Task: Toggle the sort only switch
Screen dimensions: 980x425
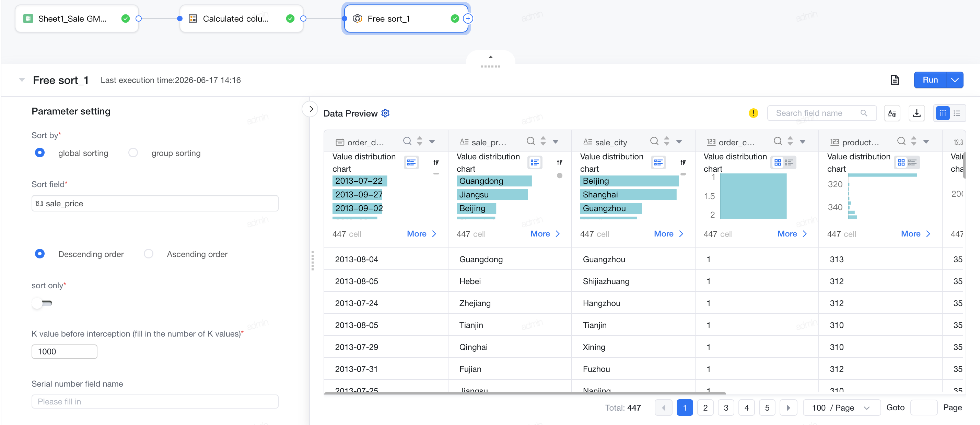Action: pyautogui.click(x=42, y=303)
